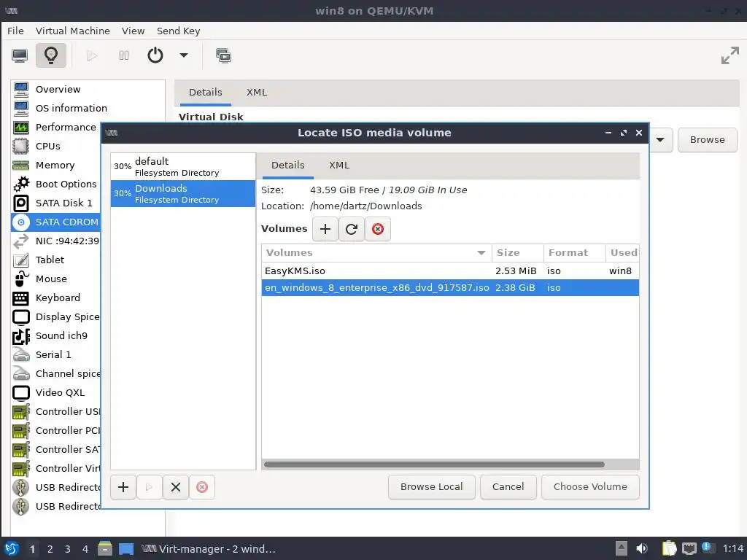This screenshot has height=560, width=747.
Task: Delete the selected storage pool
Action: (x=202, y=487)
